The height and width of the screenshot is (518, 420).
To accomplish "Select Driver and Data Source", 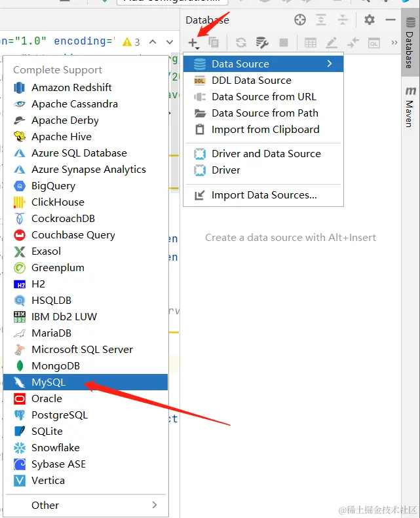I will tap(263, 154).
